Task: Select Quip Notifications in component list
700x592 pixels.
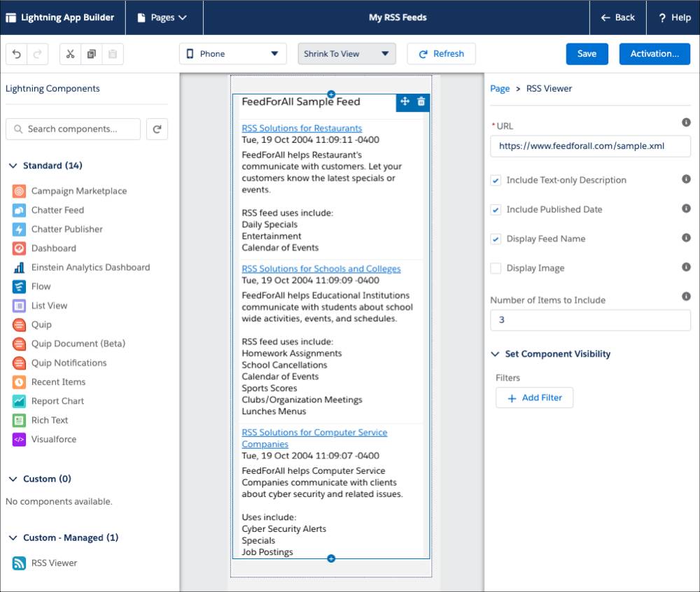Action: 69,363
